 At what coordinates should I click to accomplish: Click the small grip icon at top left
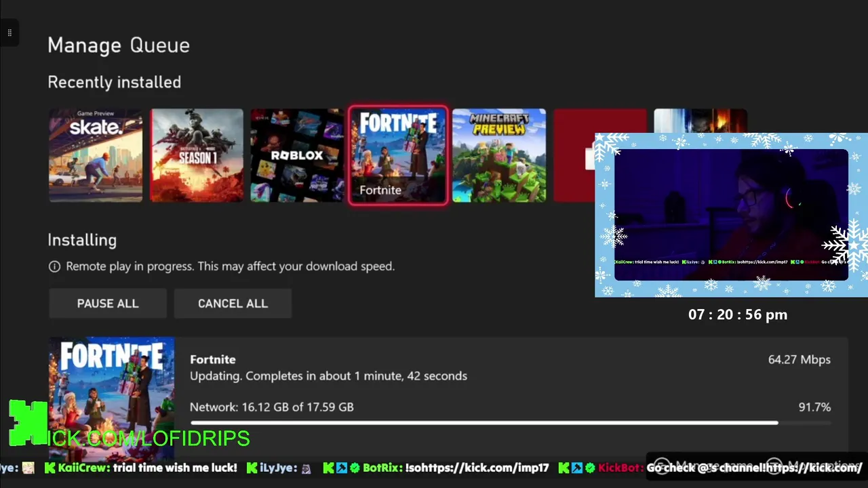coord(9,33)
